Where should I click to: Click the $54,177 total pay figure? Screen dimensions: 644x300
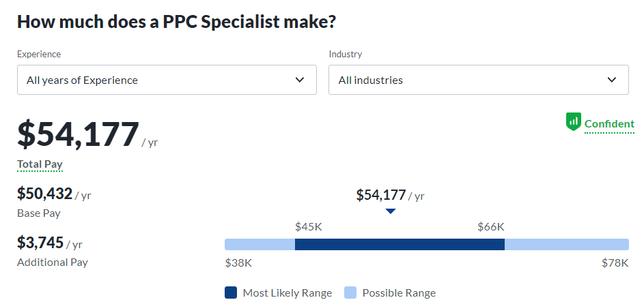78,134
